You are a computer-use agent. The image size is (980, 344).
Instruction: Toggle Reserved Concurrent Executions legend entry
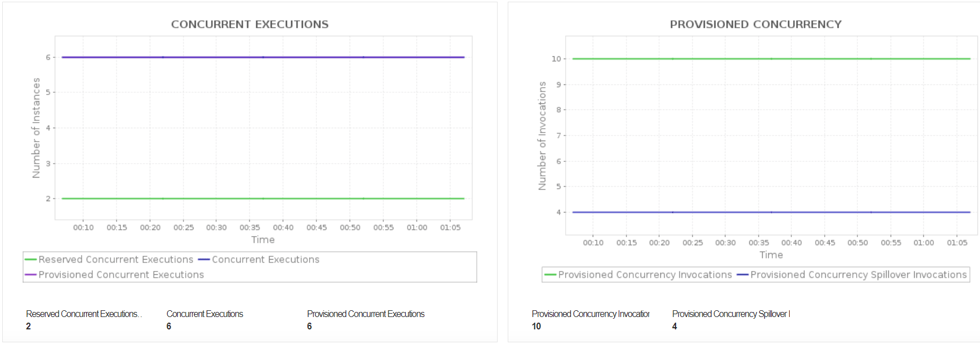[x=115, y=260]
